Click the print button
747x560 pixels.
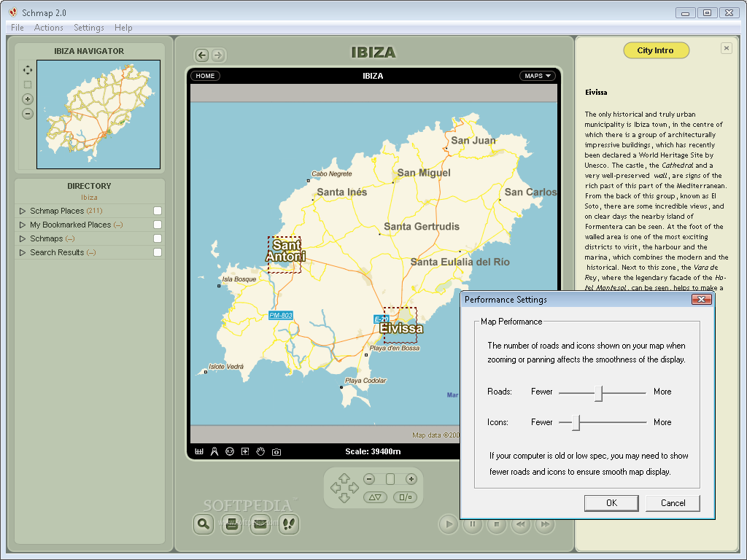232,524
